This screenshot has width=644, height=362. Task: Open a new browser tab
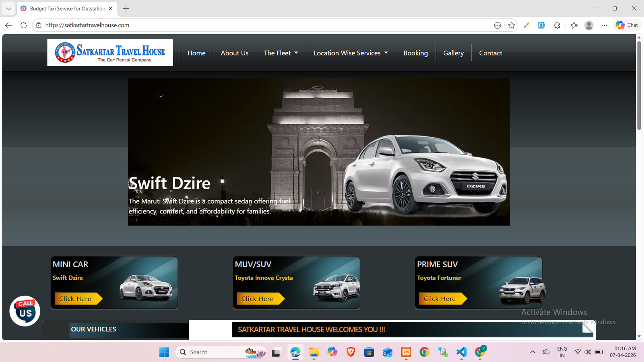(x=126, y=8)
